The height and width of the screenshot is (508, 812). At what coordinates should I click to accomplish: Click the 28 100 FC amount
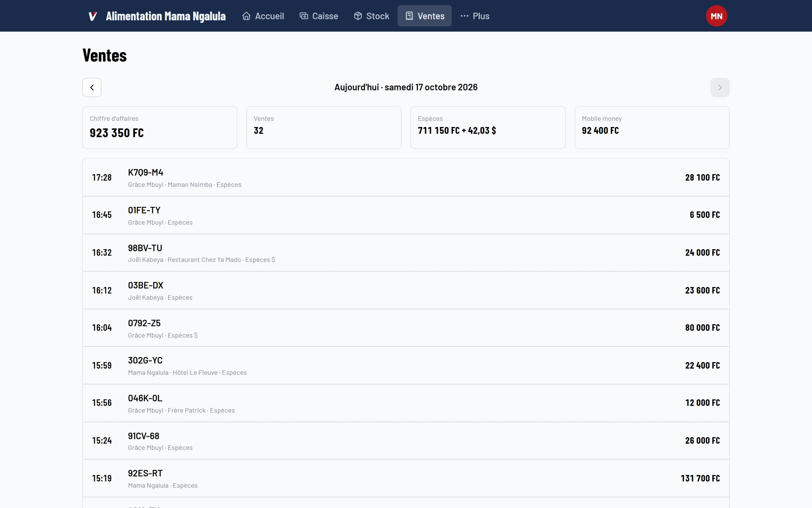[x=702, y=178]
